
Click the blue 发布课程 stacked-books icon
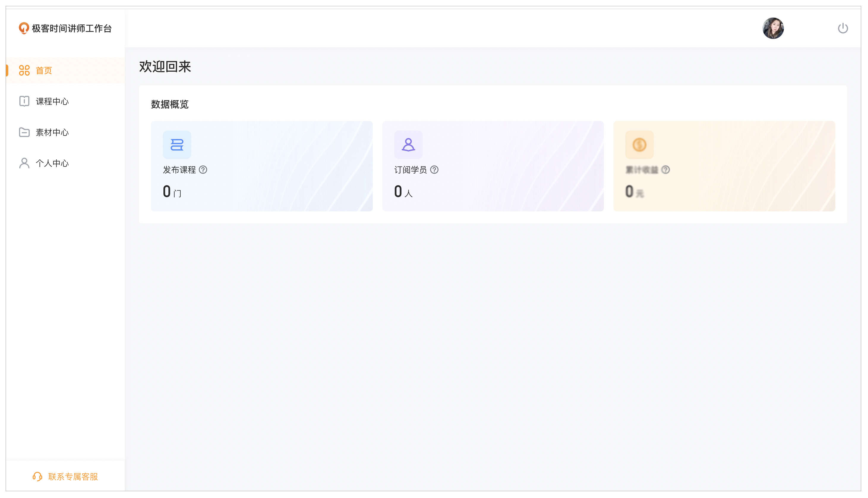(177, 145)
